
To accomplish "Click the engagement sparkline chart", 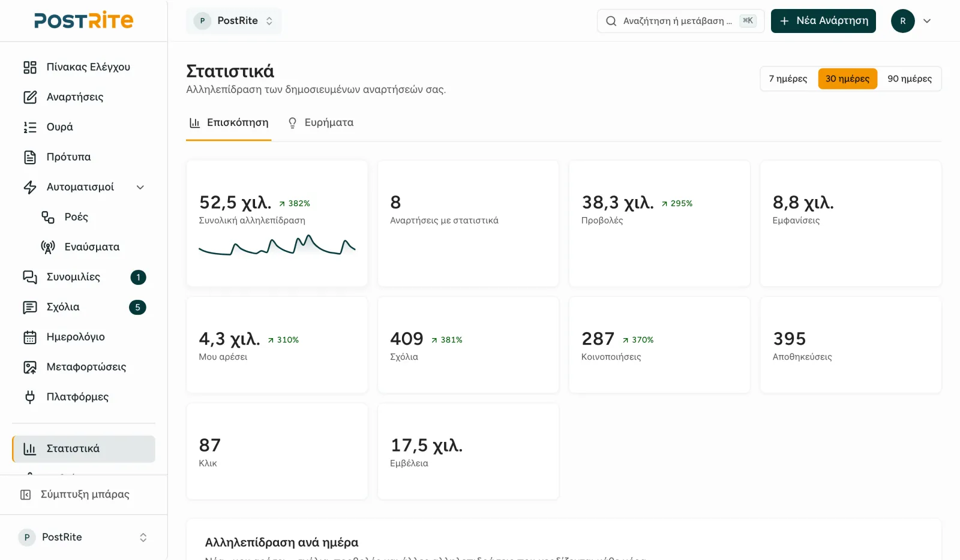I will click(x=277, y=245).
